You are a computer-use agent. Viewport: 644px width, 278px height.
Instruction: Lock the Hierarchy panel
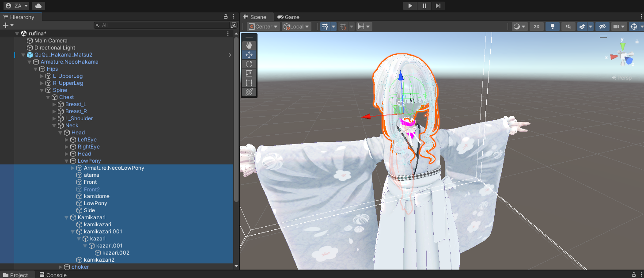(x=226, y=16)
